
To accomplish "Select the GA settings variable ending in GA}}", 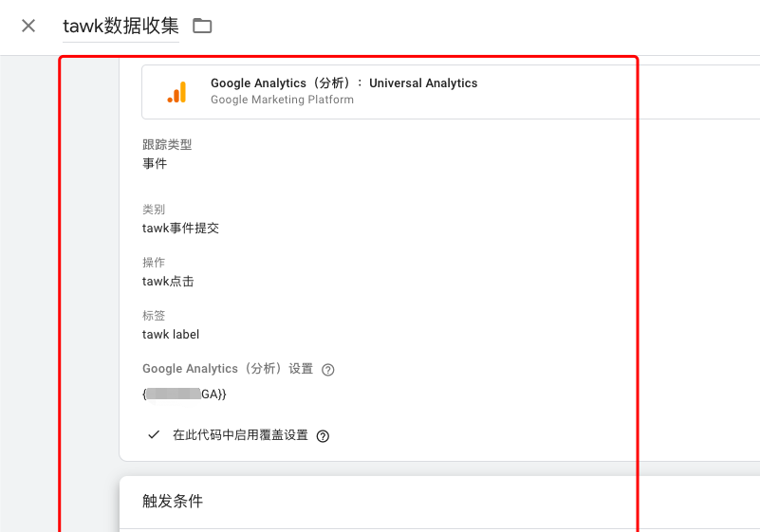I will (x=184, y=394).
